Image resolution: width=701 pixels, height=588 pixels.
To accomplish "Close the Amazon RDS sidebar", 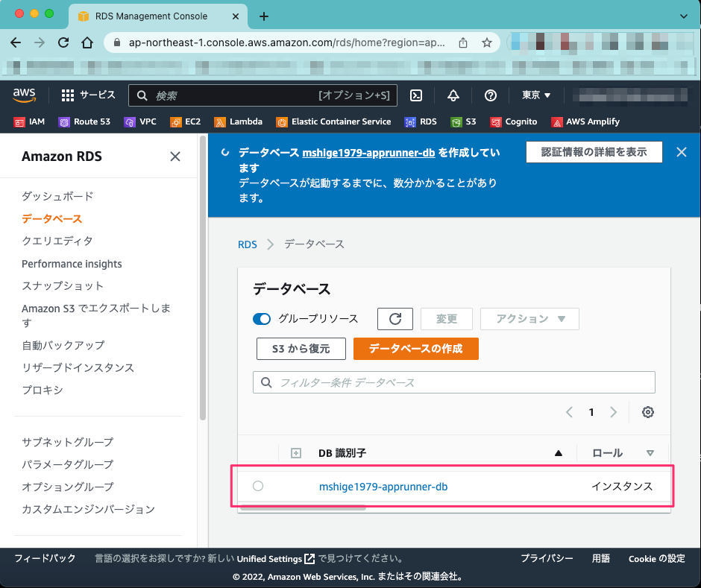I will point(175,157).
